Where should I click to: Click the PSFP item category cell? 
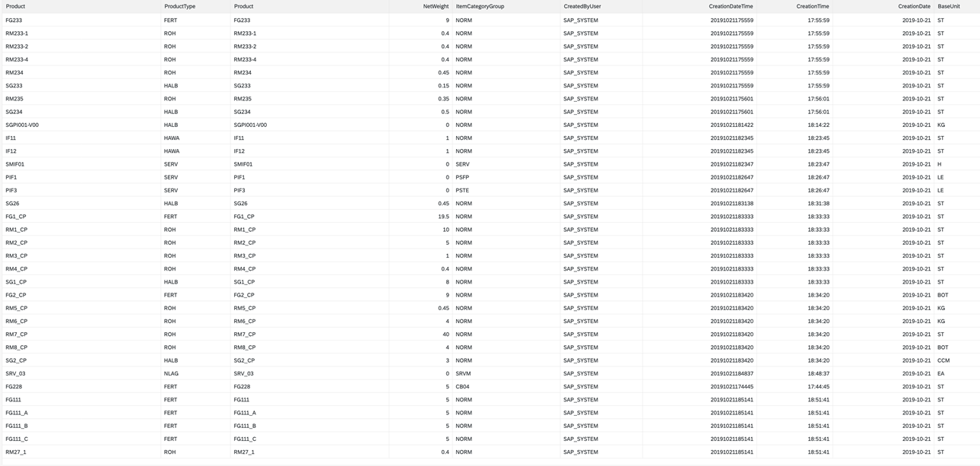point(462,177)
